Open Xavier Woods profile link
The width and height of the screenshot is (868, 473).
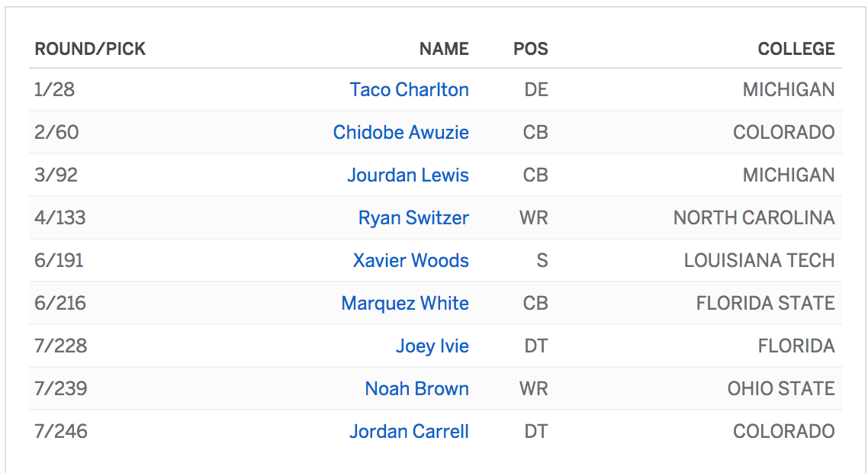410,261
